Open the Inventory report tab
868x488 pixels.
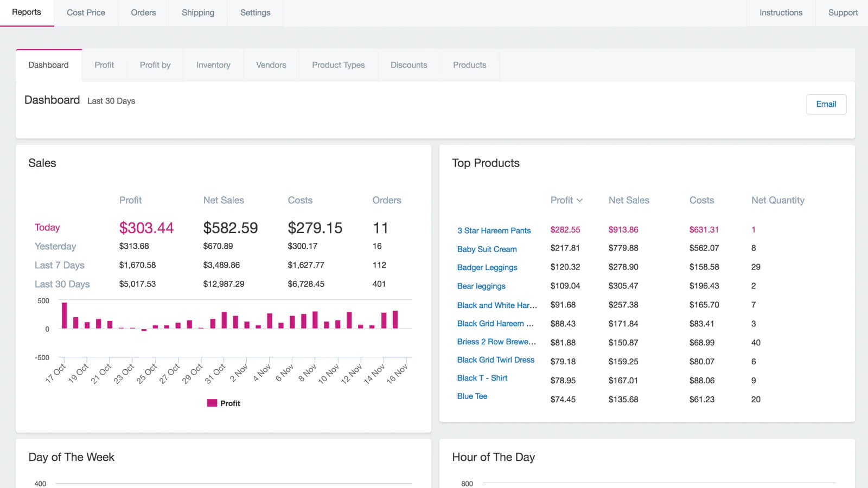[x=213, y=65]
